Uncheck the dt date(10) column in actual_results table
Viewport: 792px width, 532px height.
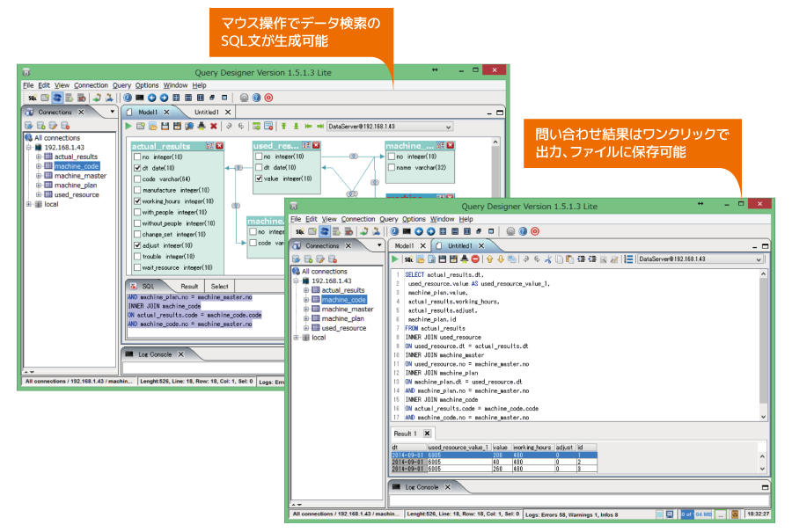(x=137, y=168)
